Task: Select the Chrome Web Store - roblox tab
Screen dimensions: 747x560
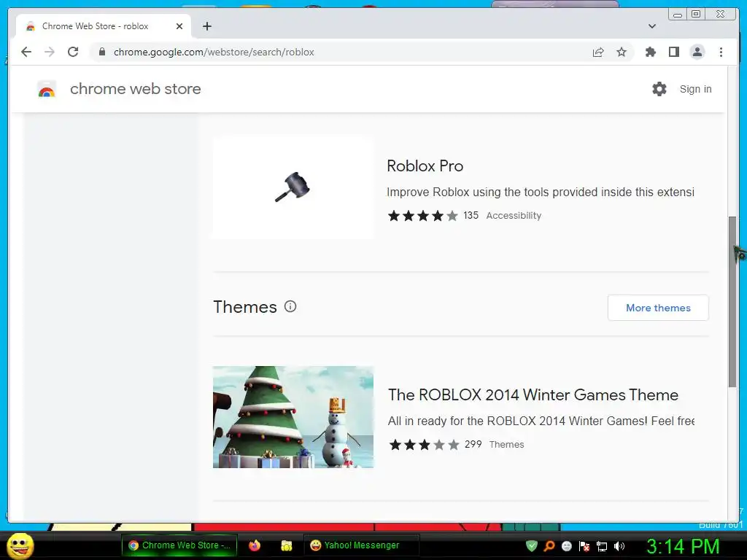Action: pyautogui.click(x=104, y=26)
